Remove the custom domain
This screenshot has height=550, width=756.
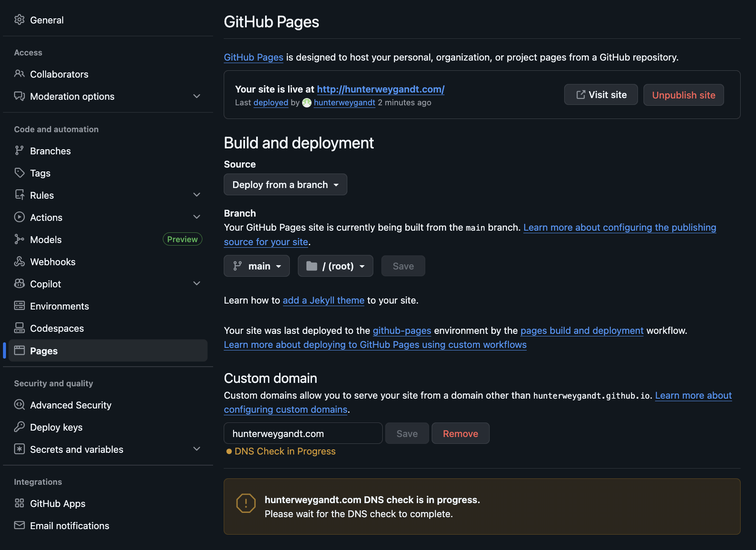[x=460, y=434]
